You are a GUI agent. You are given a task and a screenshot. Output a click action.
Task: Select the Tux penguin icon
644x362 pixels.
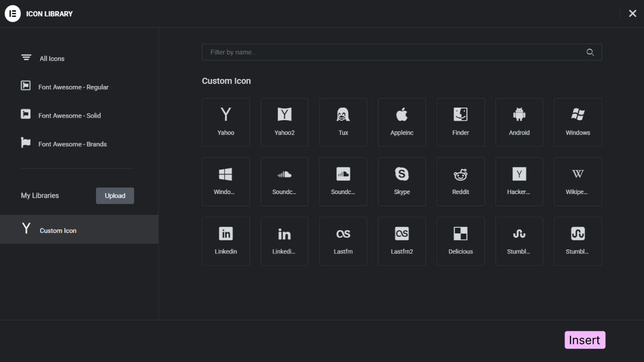point(343,122)
